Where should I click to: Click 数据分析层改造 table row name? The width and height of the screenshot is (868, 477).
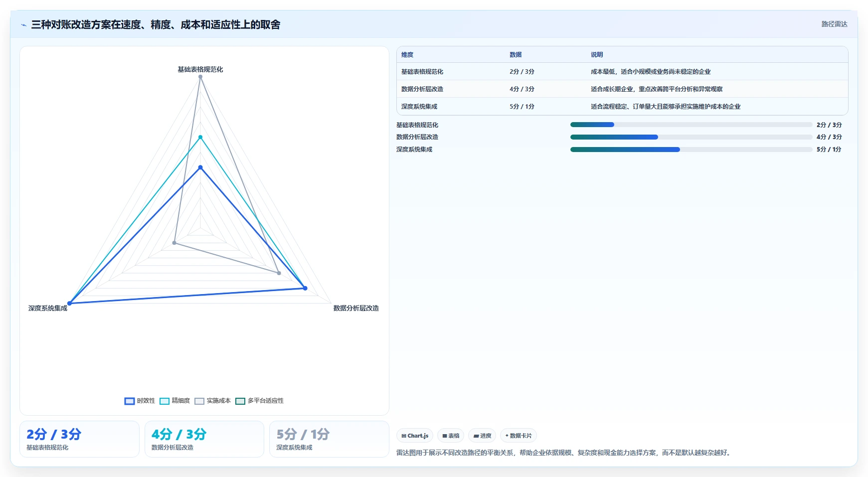coord(422,89)
